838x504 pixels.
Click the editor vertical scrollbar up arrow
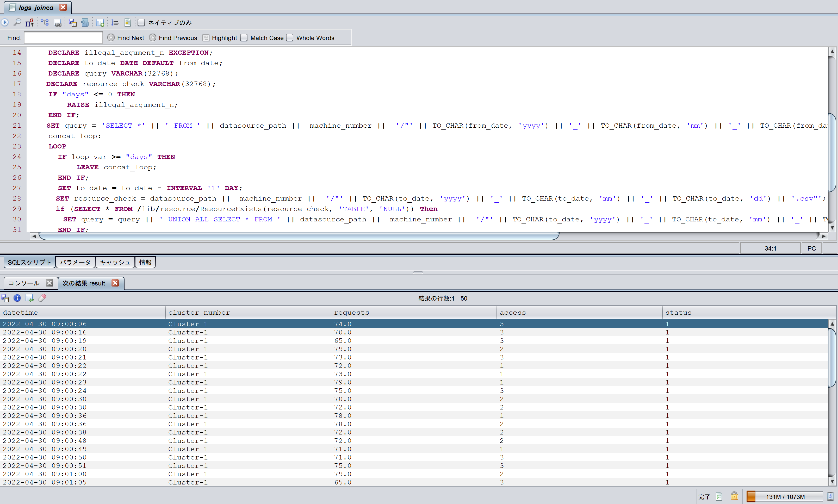click(832, 51)
